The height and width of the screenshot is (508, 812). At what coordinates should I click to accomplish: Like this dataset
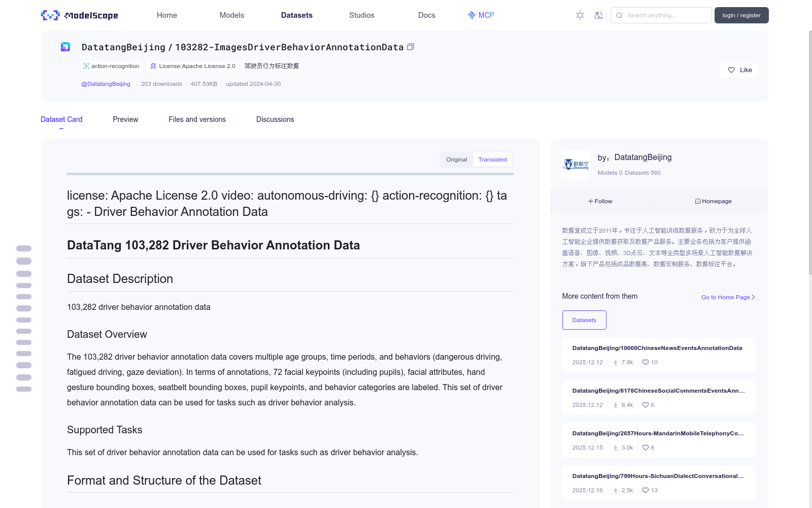(x=739, y=70)
